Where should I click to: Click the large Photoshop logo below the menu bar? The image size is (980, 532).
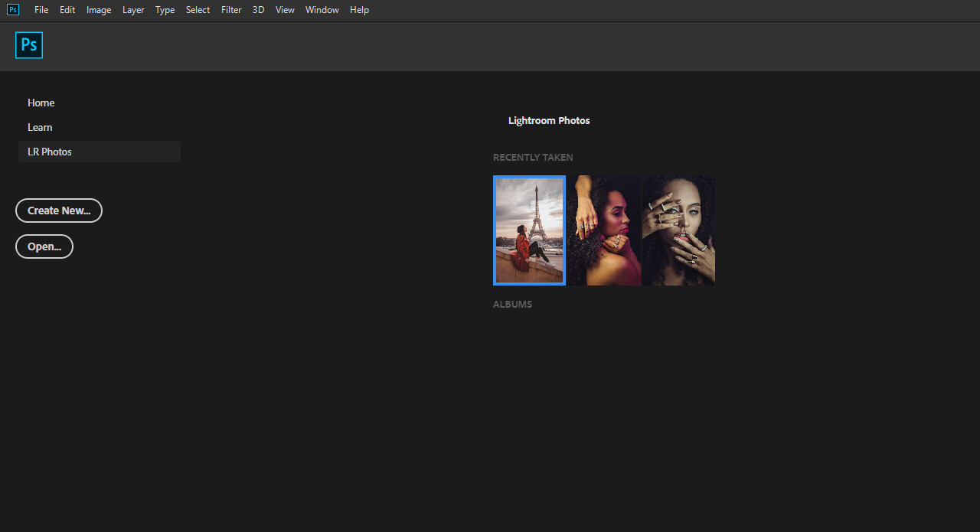pos(29,45)
